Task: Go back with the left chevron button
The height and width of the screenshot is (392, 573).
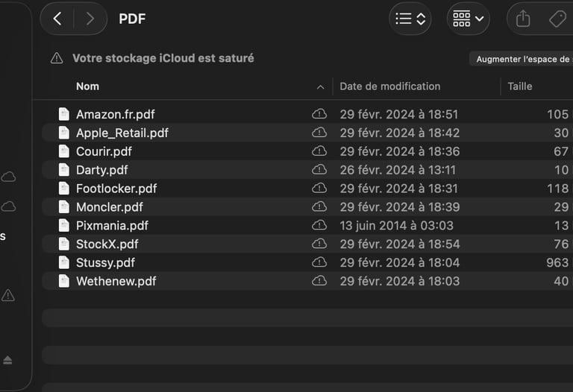Action: pos(57,19)
